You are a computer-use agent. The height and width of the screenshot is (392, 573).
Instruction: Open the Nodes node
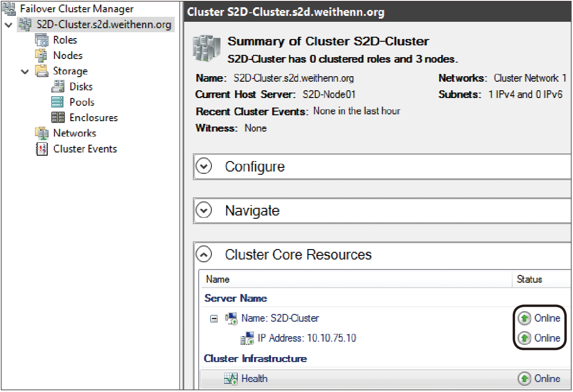pyautogui.click(x=68, y=55)
